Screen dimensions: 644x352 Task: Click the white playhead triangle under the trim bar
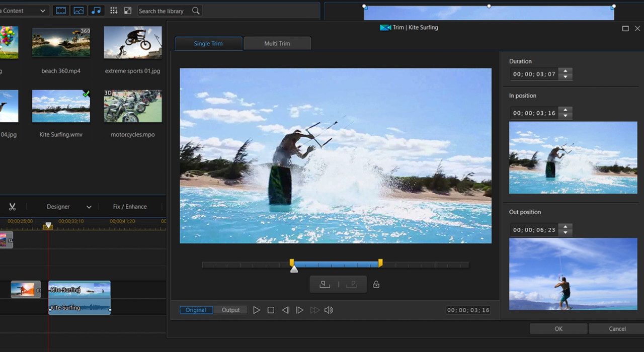point(294,270)
